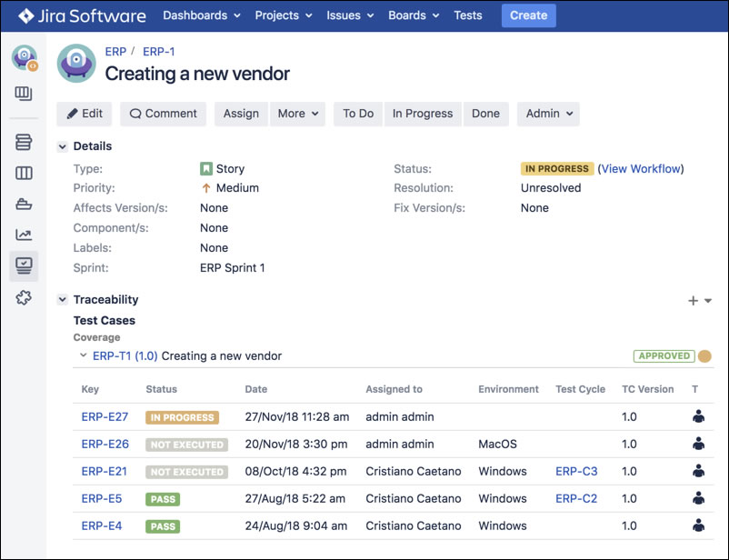The width and height of the screenshot is (729, 560).
Task: Click the Jira Software logo
Action: coord(82,15)
